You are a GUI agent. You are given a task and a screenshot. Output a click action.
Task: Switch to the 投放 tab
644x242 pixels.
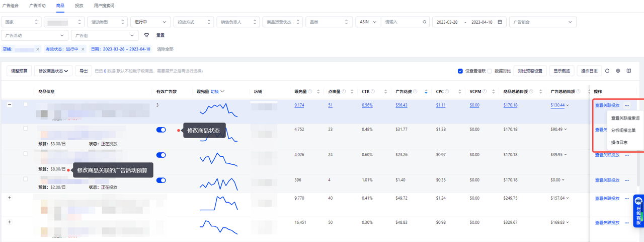(x=79, y=5)
